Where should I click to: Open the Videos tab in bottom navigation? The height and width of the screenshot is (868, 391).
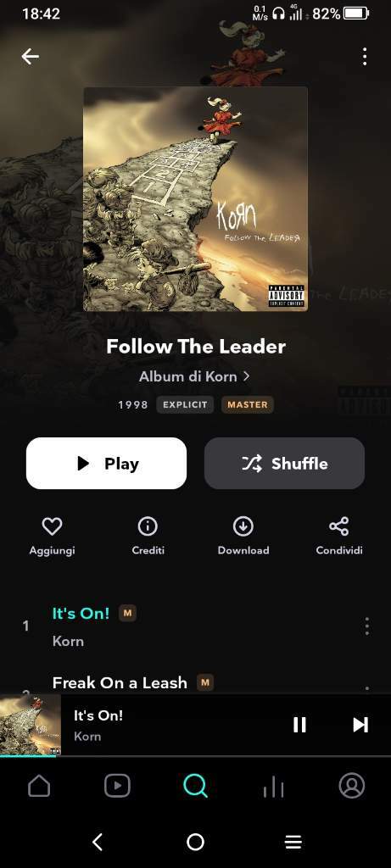117,786
